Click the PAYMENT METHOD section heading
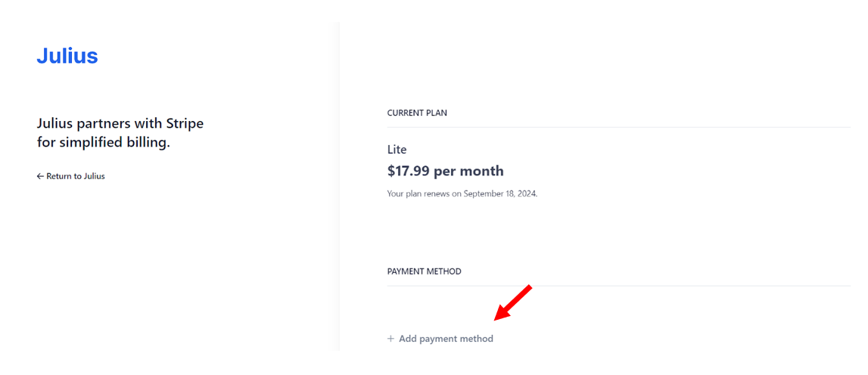 pos(424,271)
